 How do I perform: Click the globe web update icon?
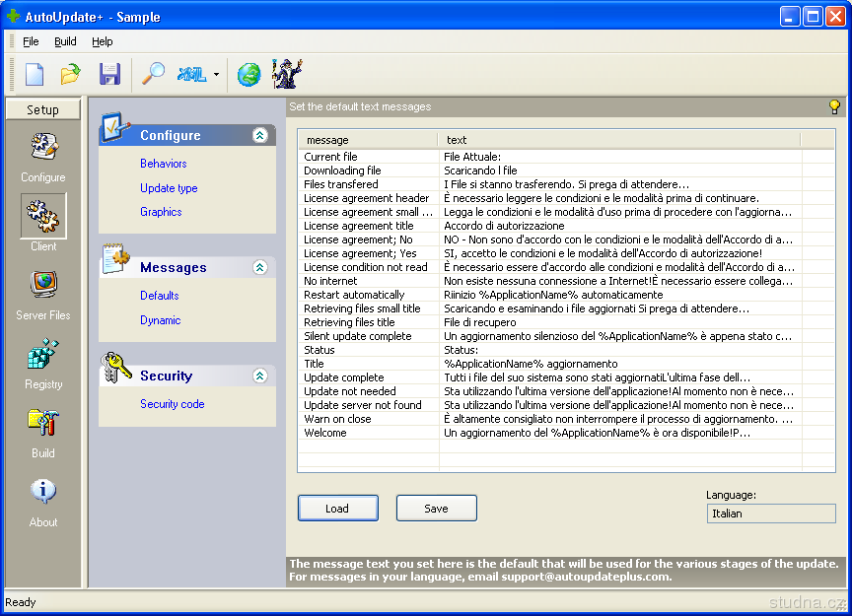tap(248, 74)
